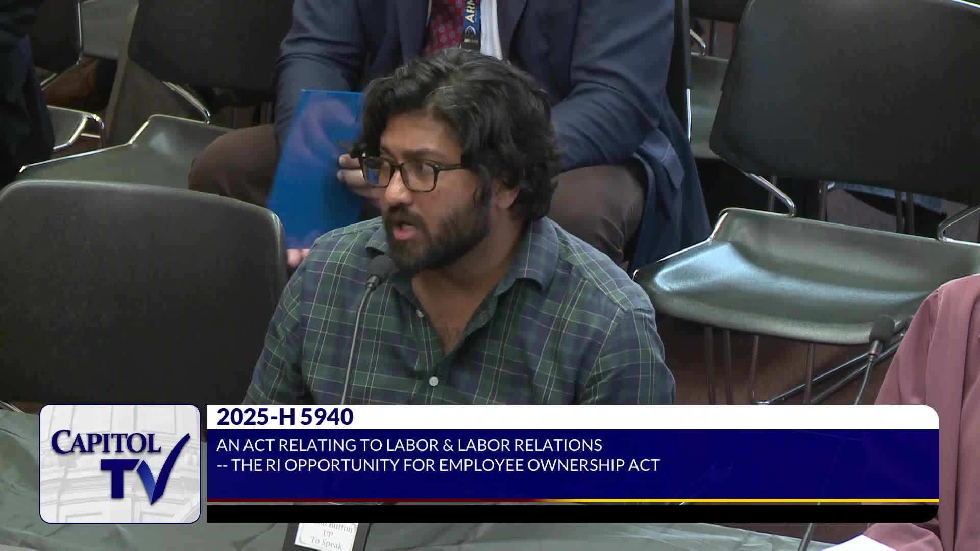
Task: Click the second microphone at right
Action: 882,329
